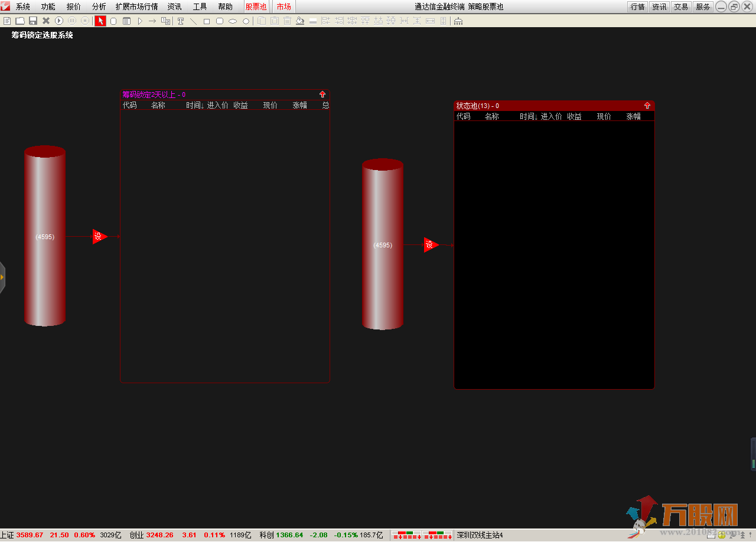Open the 分析 menu
Screen dimensions: 756x542
pyautogui.click(x=99, y=6)
